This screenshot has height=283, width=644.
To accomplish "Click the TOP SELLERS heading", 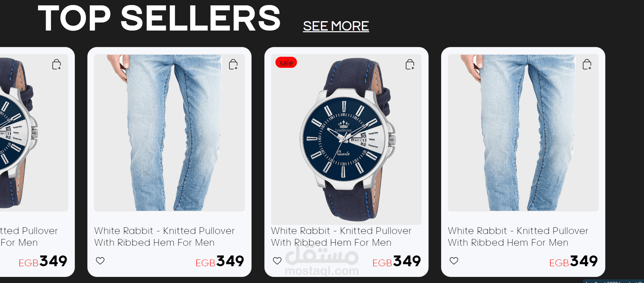I will 159,18.
